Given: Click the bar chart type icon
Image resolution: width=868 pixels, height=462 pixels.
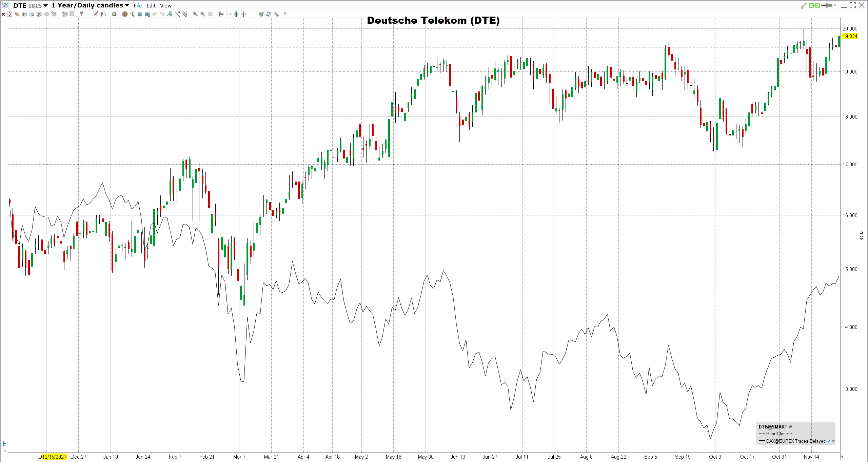Looking at the screenshot, I should tap(103, 14).
